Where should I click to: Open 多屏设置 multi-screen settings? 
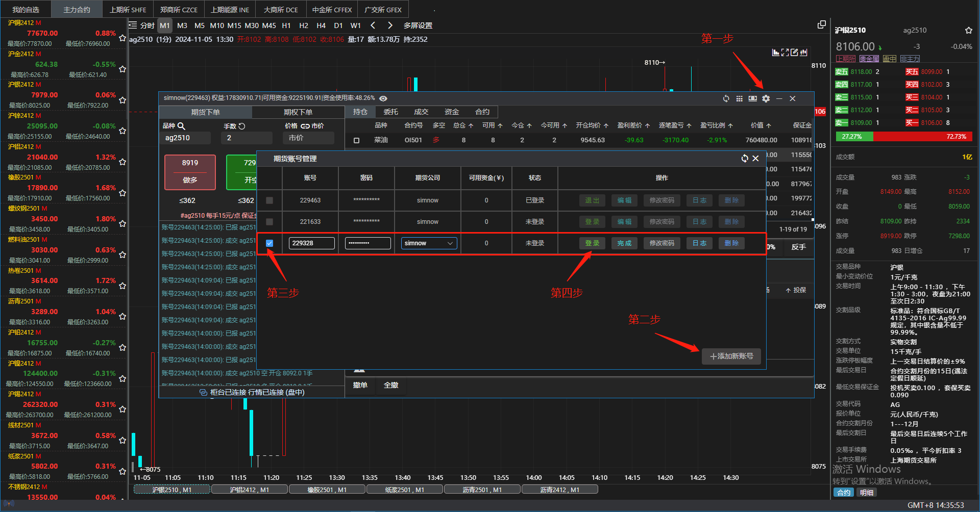[x=418, y=25]
